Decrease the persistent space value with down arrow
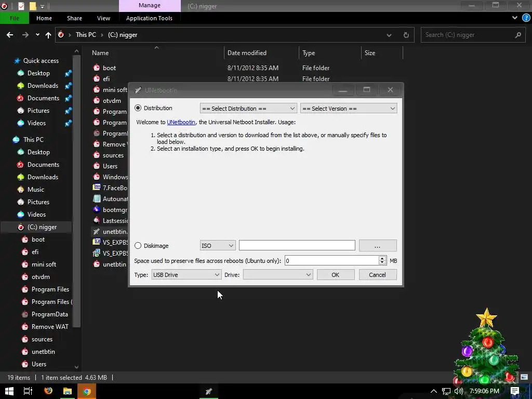This screenshot has height=399, width=532. (382, 262)
